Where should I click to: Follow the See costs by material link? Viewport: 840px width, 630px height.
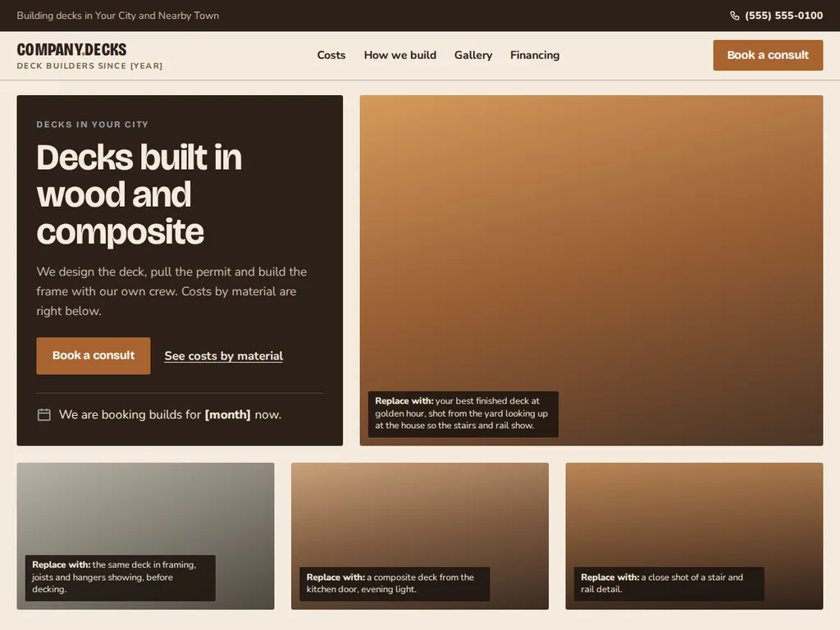coord(223,356)
